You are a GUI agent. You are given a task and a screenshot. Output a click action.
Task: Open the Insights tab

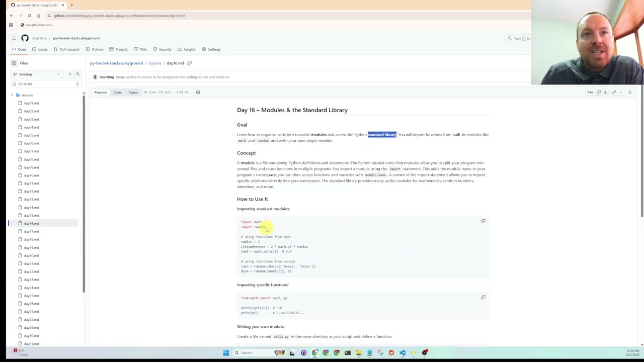[x=187, y=49]
